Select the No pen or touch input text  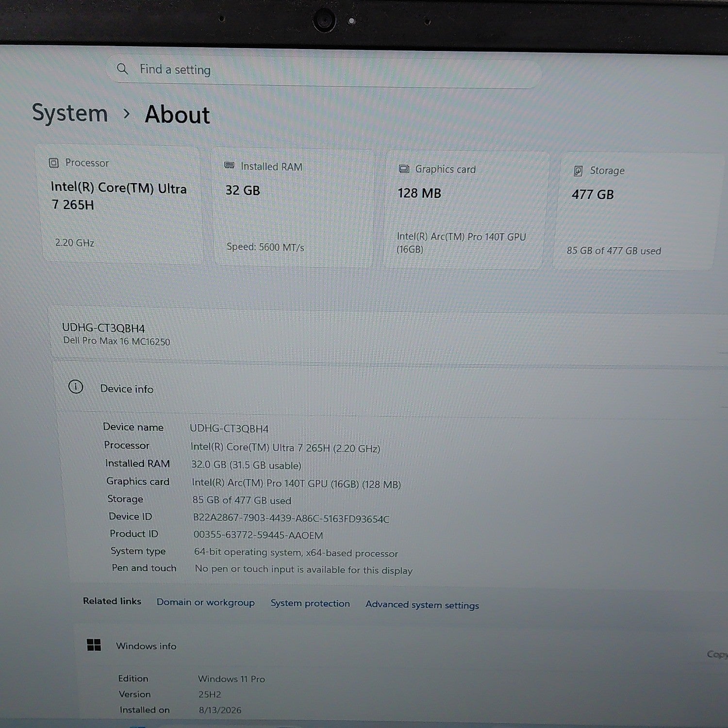304,570
